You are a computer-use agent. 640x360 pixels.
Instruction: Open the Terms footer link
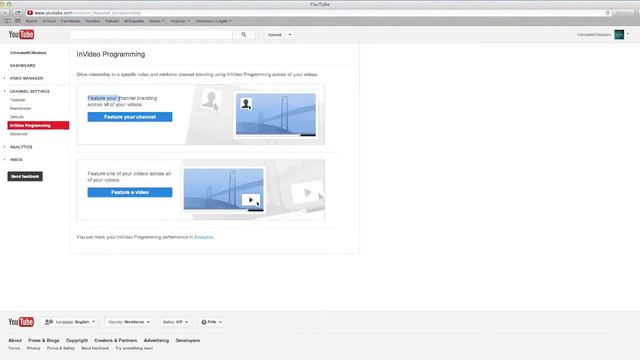coord(14,348)
